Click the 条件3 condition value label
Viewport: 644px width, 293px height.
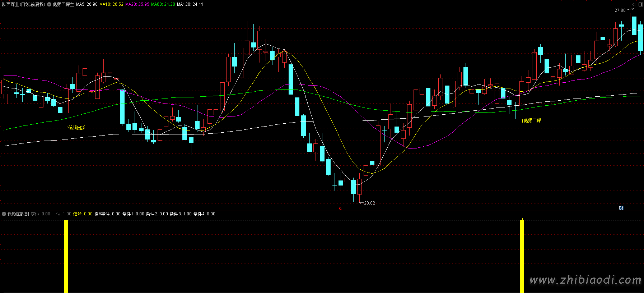(181, 214)
